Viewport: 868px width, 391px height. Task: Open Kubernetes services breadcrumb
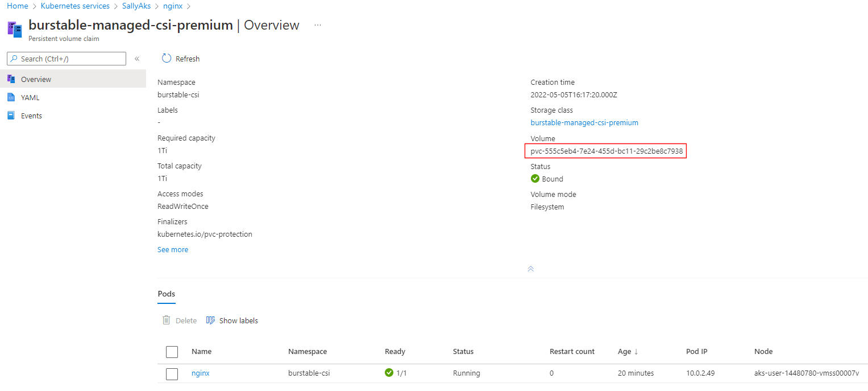[x=75, y=6]
